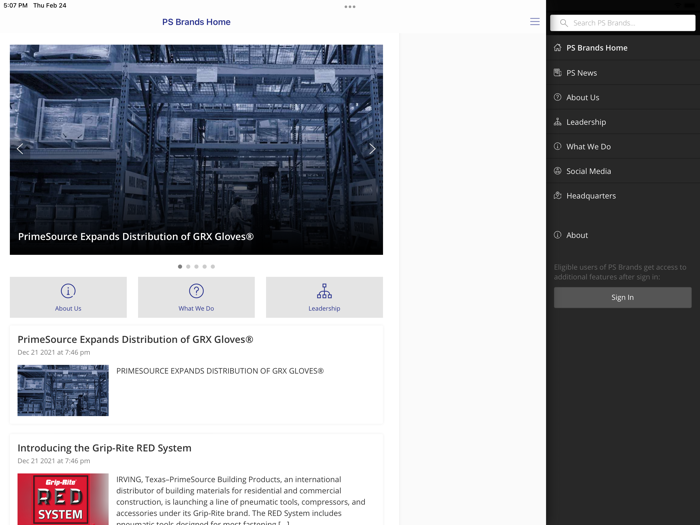Click the warehouse thumbnail of GRX Gloves article
The width and height of the screenshot is (700, 525).
click(63, 390)
